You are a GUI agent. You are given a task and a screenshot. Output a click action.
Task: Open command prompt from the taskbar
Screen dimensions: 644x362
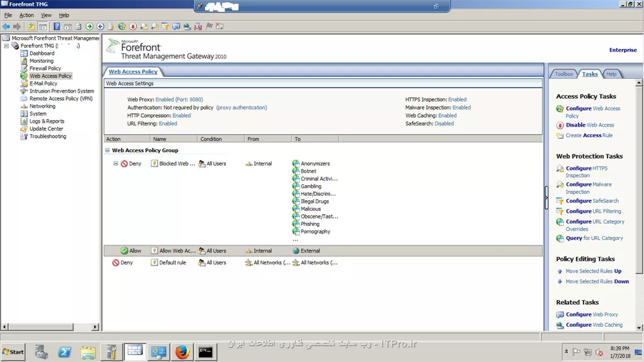206,352
